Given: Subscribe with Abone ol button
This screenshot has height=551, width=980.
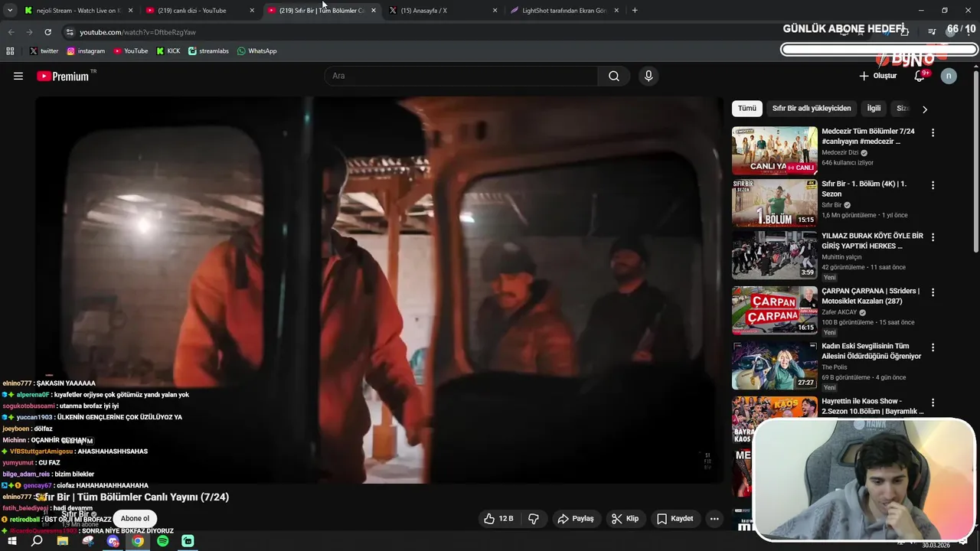Looking at the screenshot, I should (x=135, y=519).
